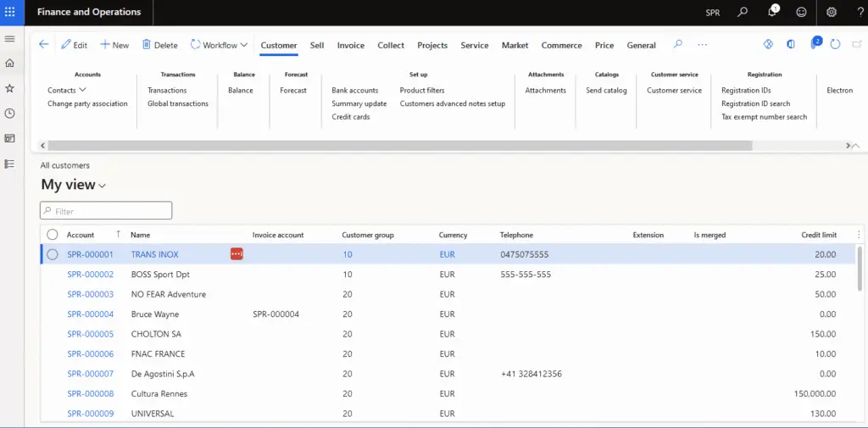Click the Customer group column header
Screen dimensions: 868x428
368,235
